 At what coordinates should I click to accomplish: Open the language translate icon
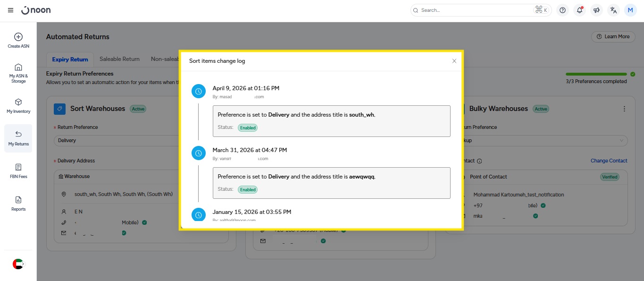tap(613, 10)
